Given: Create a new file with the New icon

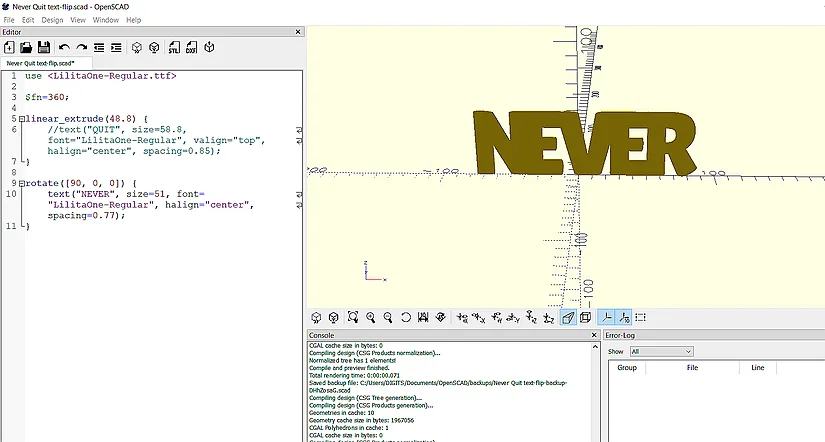Looking at the screenshot, I should (x=9, y=47).
